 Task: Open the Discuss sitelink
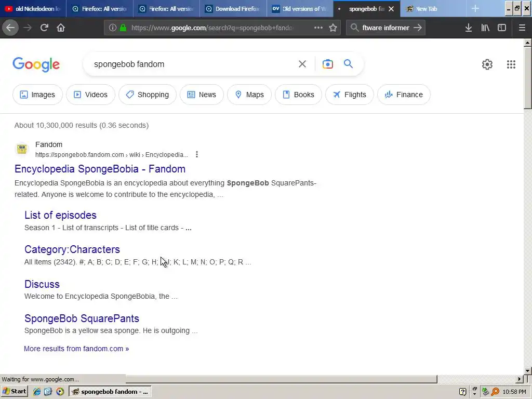(42, 284)
